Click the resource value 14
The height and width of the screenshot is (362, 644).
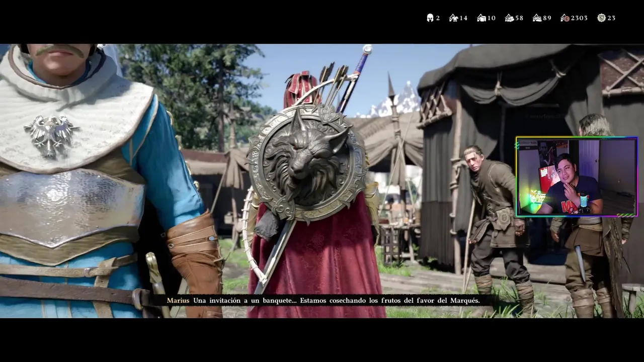coord(463,18)
